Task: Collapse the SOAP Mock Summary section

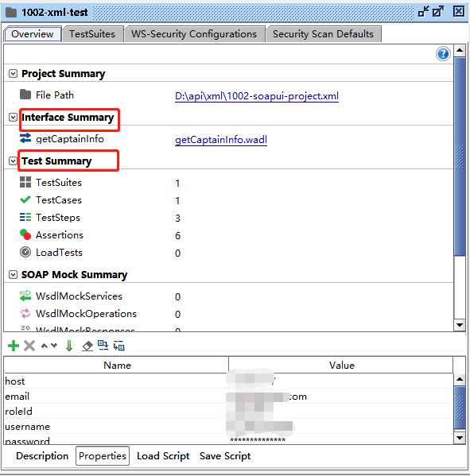Action: click(13, 274)
